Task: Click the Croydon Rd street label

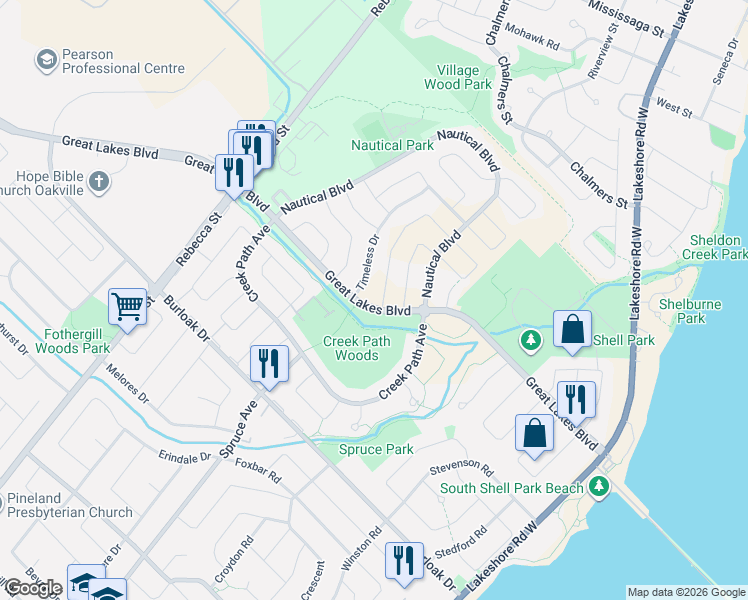Action: [234, 559]
